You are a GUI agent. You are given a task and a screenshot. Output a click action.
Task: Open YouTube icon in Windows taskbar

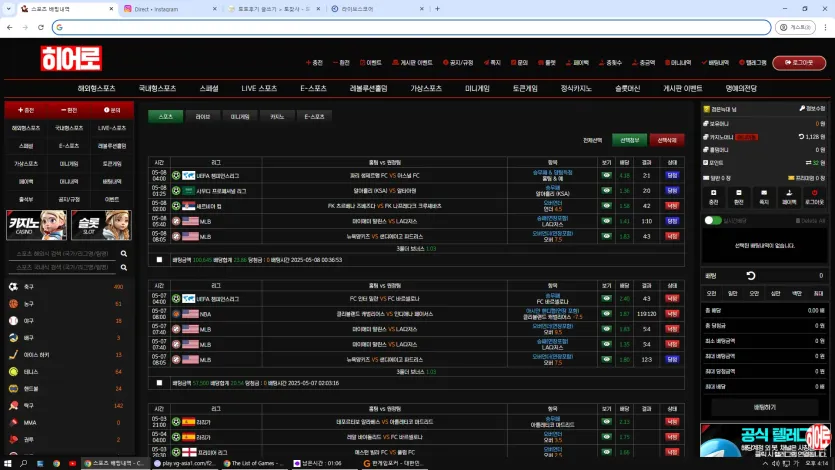tap(72, 464)
